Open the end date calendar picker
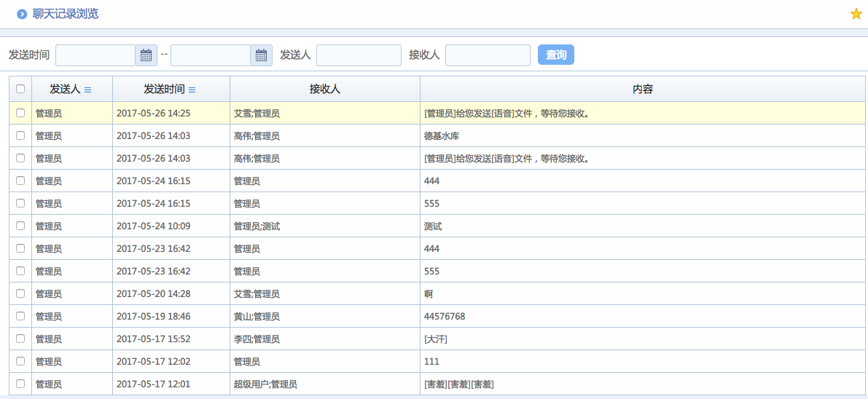 (261, 55)
